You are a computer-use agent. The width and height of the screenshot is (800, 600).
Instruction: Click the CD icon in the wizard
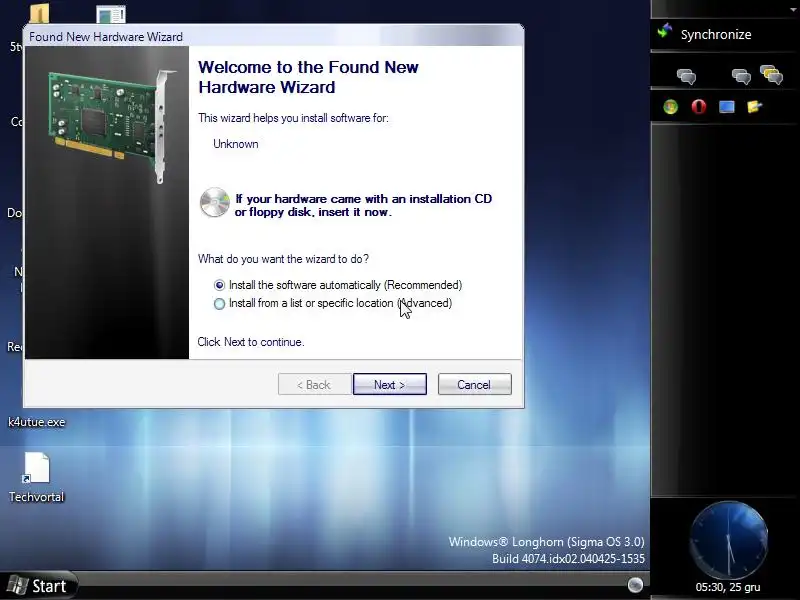[x=214, y=203]
